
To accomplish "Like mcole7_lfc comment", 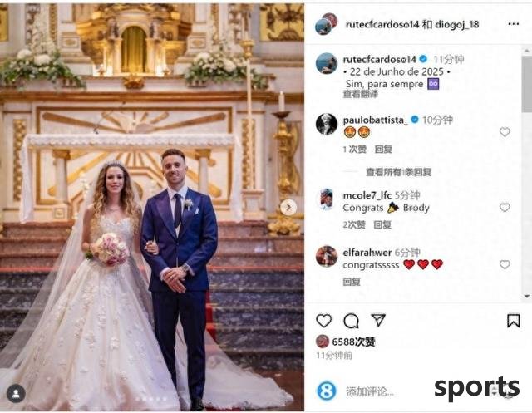I will click(505, 207).
